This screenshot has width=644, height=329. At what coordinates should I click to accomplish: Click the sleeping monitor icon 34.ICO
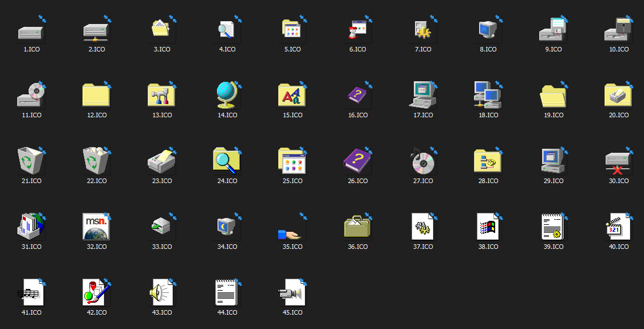[226, 227]
